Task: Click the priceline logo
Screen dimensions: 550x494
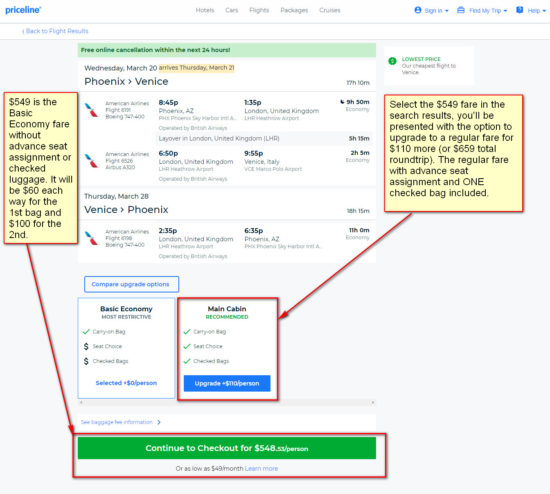Action: tap(23, 10)
